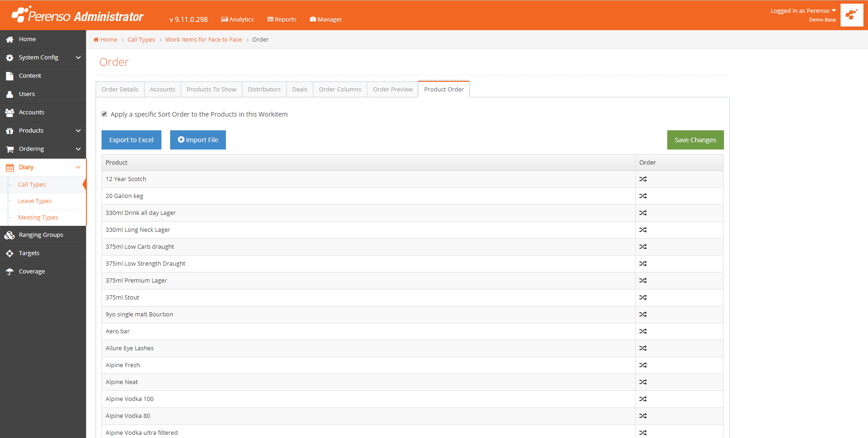Click the Ranging Groups cubes icon
This screenshot has height=438, width=868.
[x=10, y=235]
